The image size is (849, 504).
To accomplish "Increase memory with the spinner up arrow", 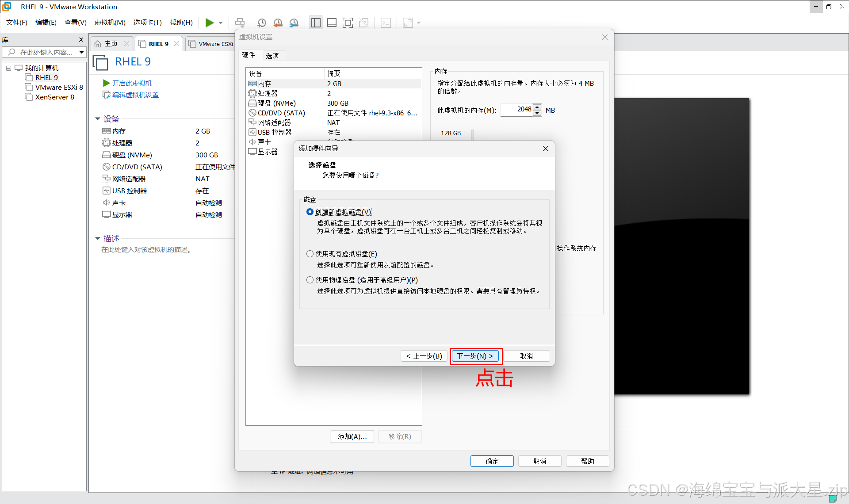I will click(537, 107).
